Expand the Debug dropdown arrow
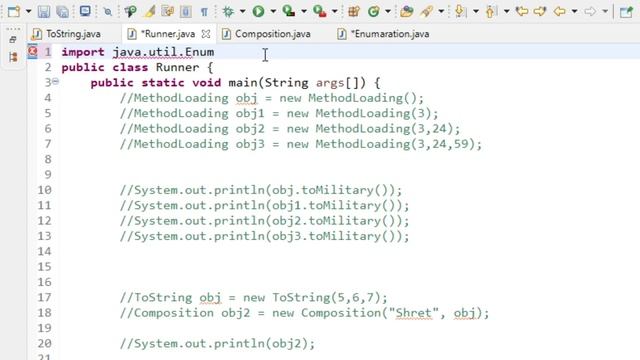Screen dimensions: 640x360 [x=242, y=11]
